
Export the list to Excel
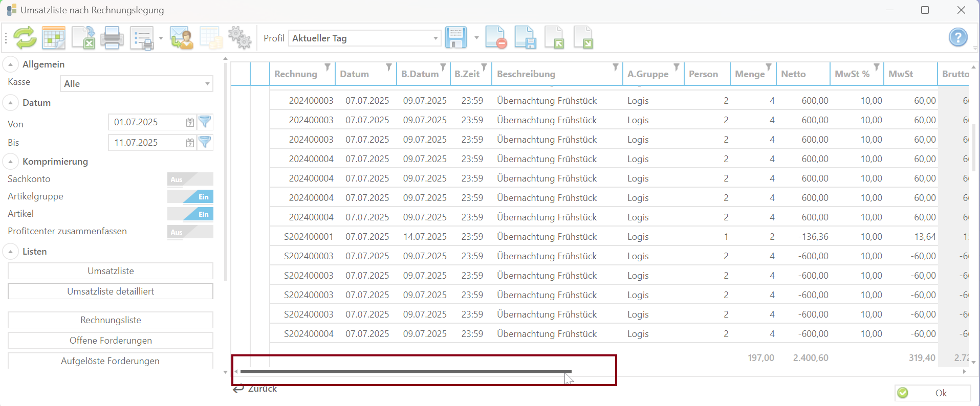point(83,38)
